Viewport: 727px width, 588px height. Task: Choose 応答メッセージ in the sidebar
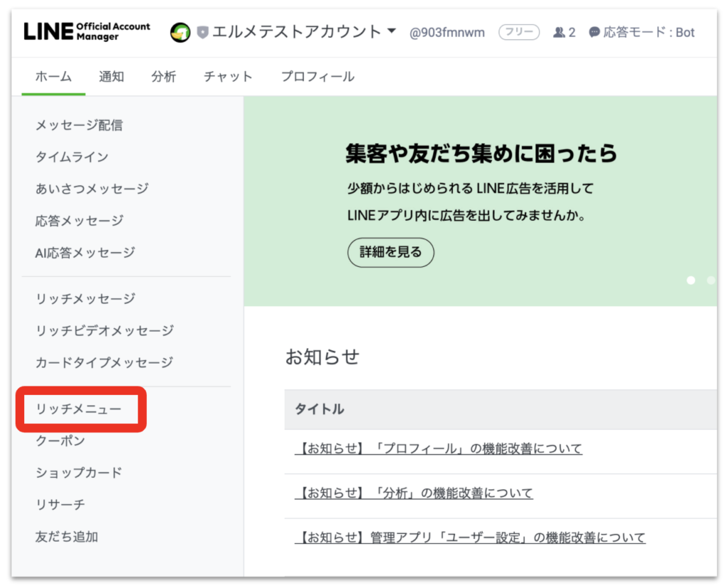pos(80,221)
